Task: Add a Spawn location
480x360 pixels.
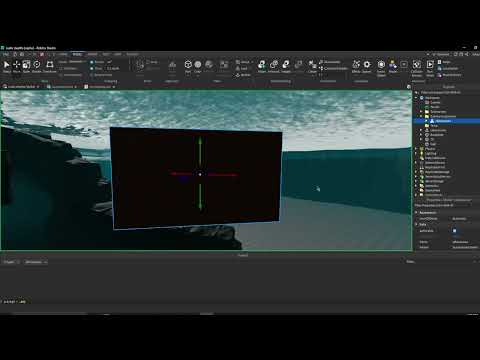Action: [367, 66]
